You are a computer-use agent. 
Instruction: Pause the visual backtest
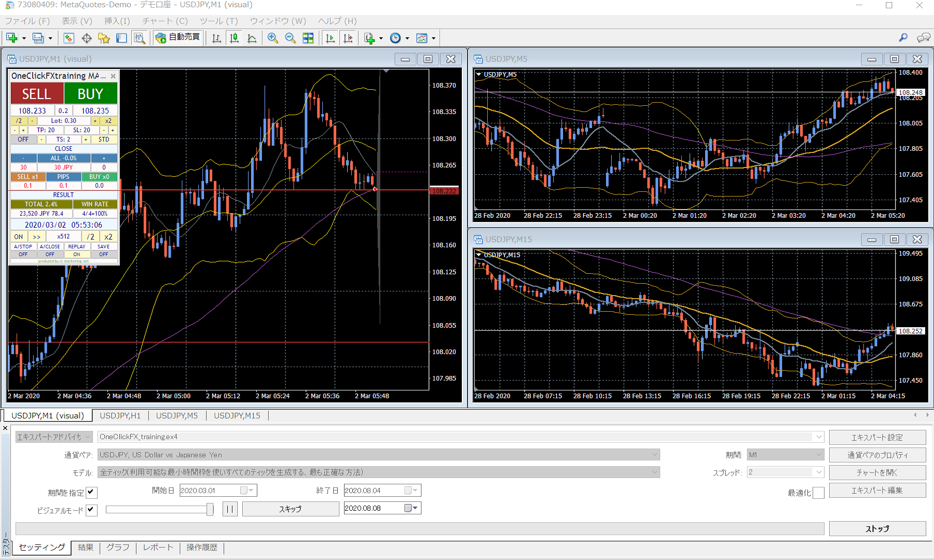[230, 509]
